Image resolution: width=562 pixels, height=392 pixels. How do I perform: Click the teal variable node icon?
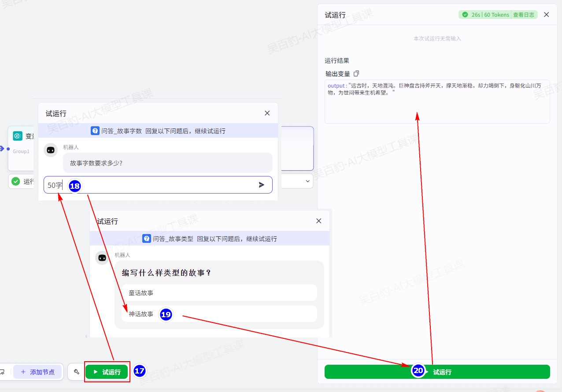point(18,136)
